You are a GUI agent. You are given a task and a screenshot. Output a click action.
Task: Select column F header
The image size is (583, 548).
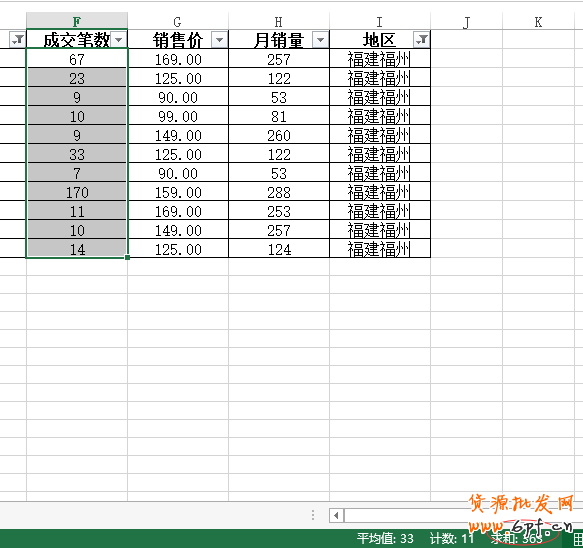coord(77,21)
